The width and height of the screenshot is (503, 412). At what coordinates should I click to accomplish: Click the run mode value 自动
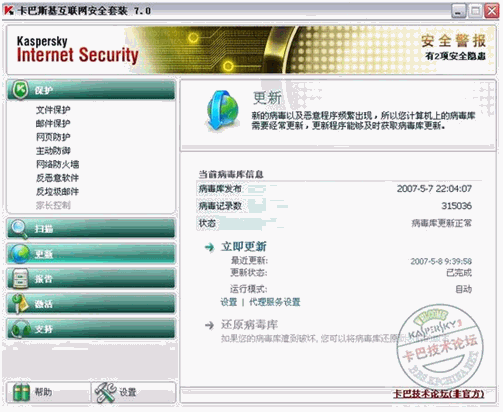(x=464, y=289)
